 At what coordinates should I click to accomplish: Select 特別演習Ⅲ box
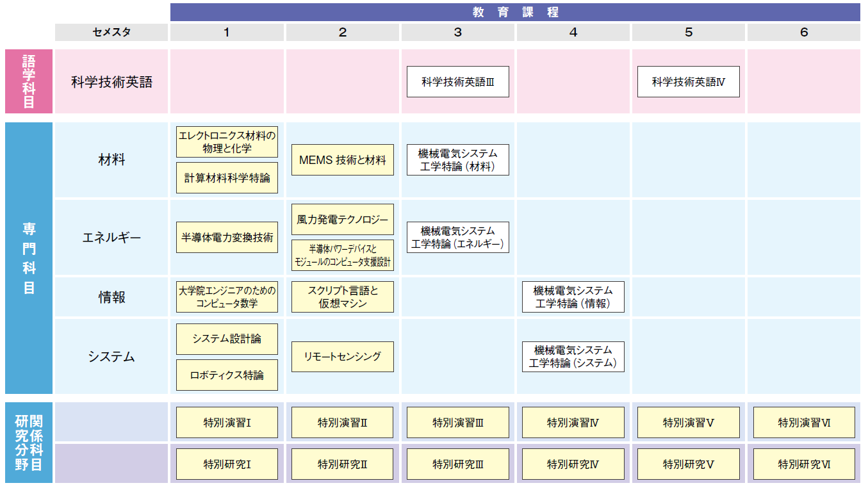(458, 423)
